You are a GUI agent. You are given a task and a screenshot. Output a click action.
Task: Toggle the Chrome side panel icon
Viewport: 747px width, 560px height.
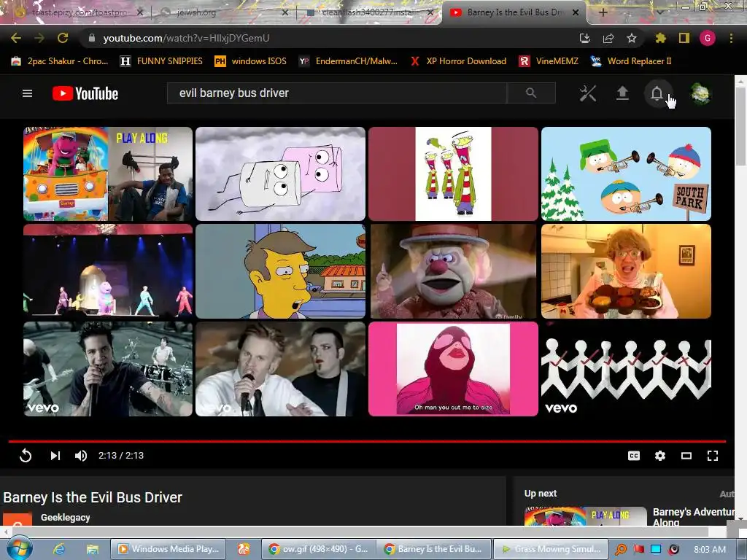click(x=684, y=38)
